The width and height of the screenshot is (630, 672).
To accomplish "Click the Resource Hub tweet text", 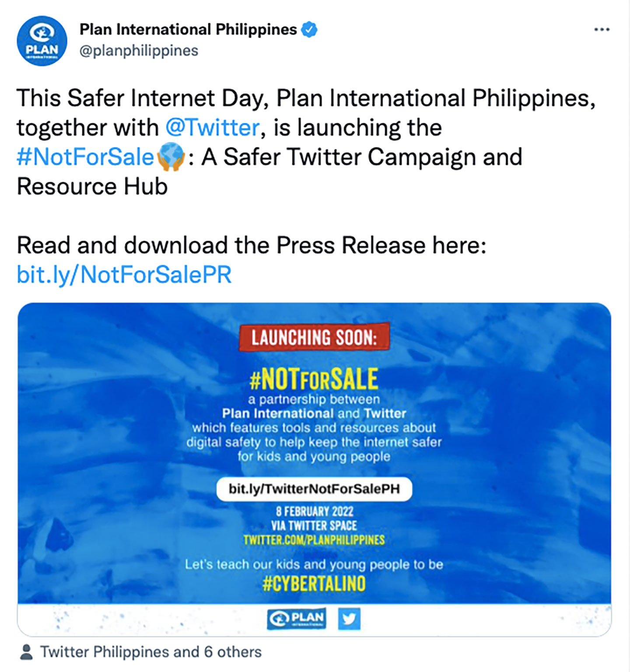I will [x=92, y=187].
